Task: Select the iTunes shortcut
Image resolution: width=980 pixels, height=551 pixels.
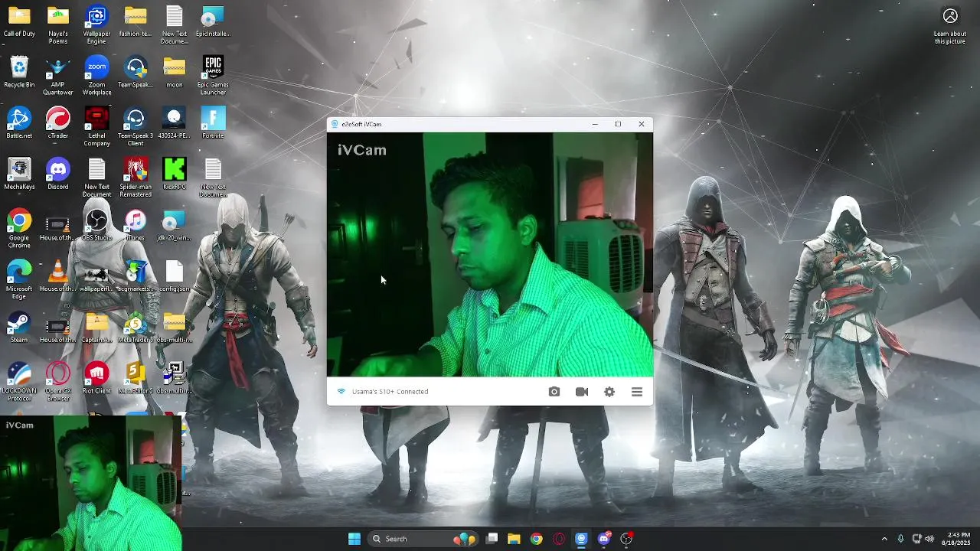Action: pos(136,226)
